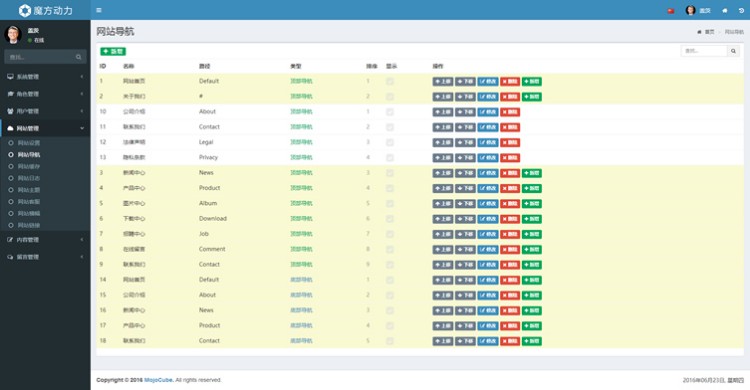Expand the 留言管理 sidebar menu
The height and width of the screenshot is (390, 750).
(x=45, y=257)
